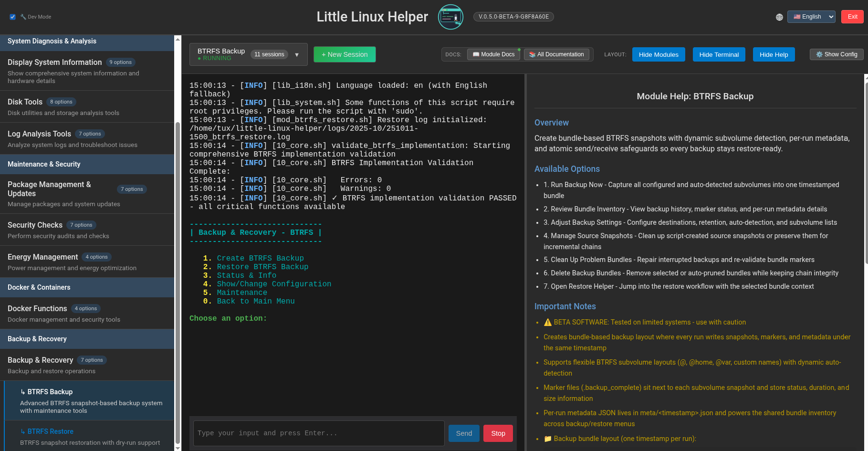Open All Documentation with the books icon
The width and height of the screenshot is (868, 451).
(x=556, y=54)
